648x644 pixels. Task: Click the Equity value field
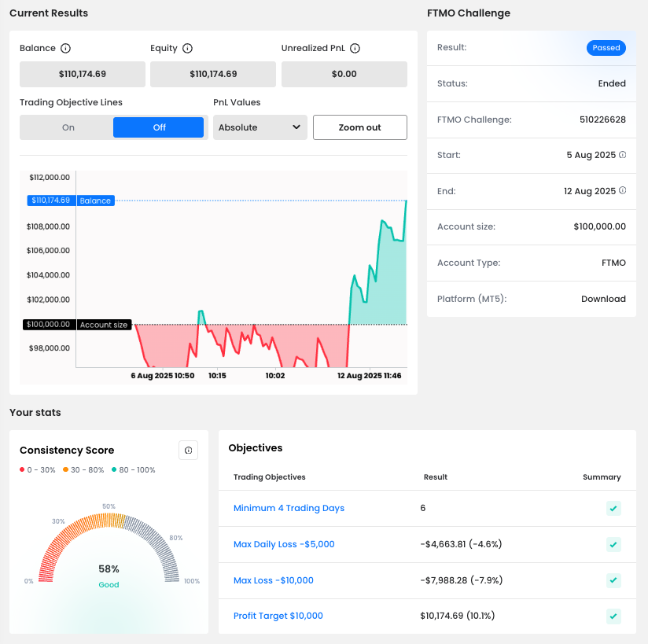213,74
